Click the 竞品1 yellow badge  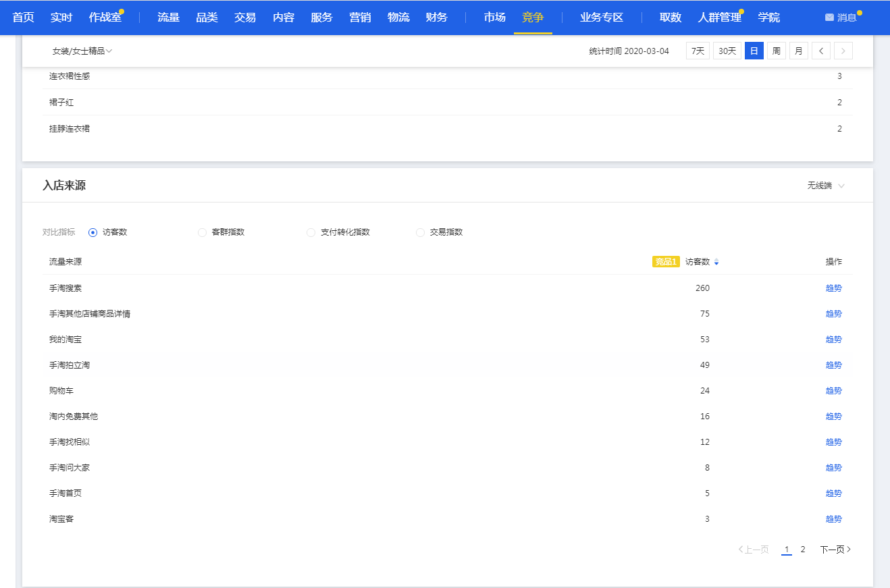click(665, 262)
